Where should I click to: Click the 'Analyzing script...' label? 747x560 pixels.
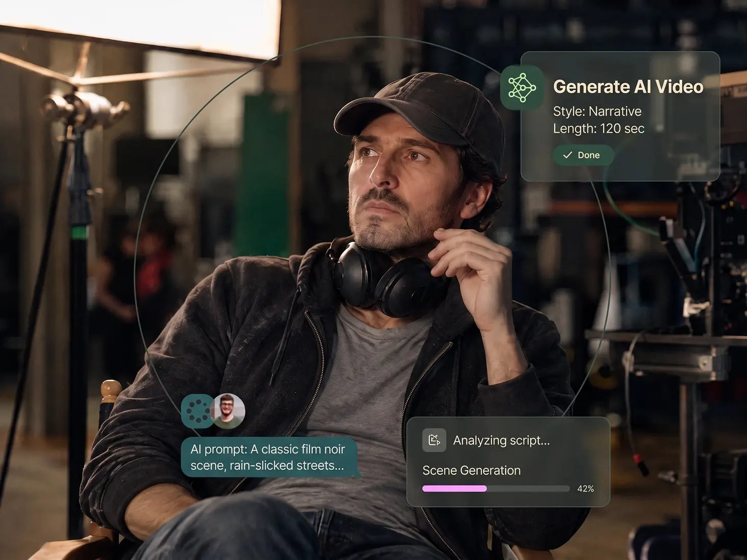tap(502, 440)
